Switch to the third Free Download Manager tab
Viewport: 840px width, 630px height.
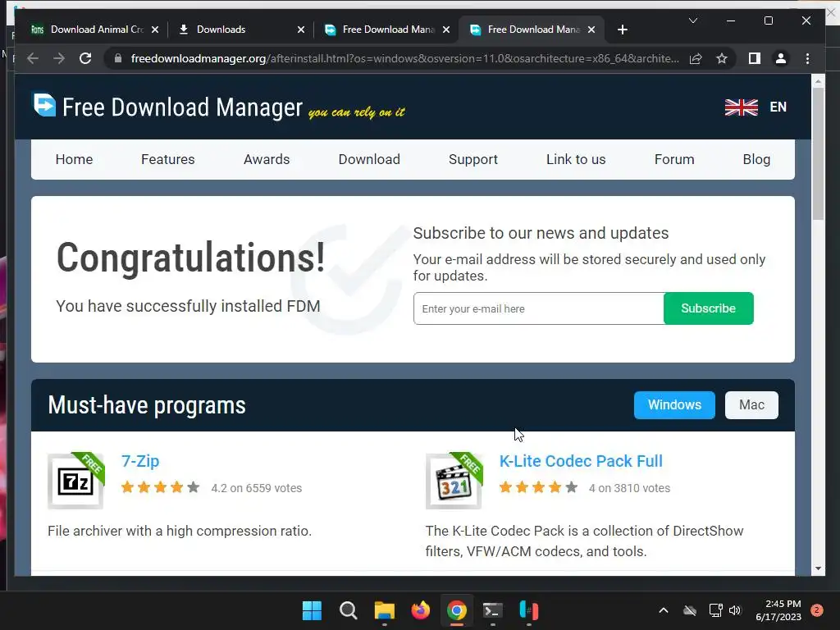point(388,30)
